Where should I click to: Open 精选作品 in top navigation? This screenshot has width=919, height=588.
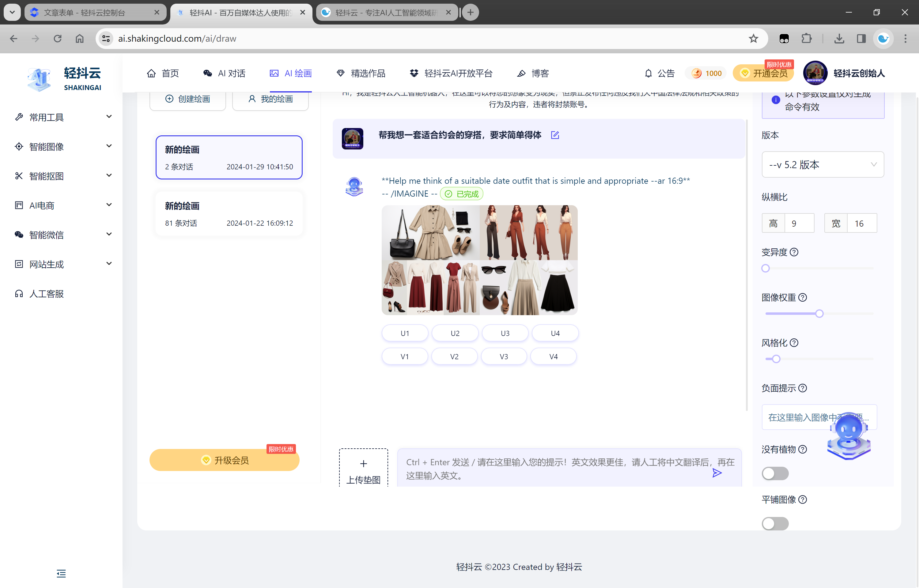[x=361, y=73]
